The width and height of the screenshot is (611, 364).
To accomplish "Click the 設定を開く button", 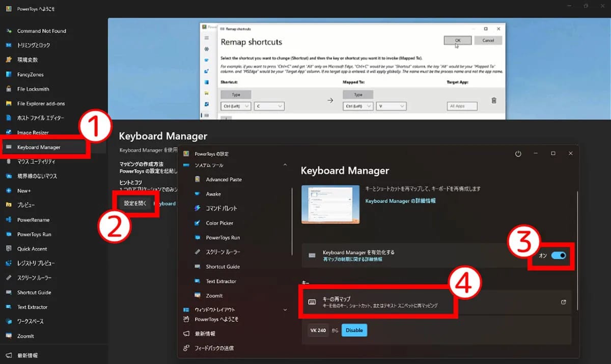I will (135, 203).
